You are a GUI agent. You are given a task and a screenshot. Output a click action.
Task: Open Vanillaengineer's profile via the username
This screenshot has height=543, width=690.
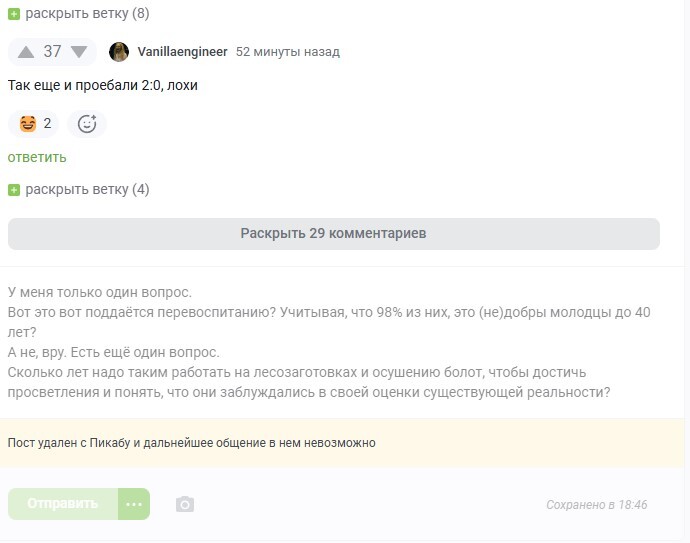182,52
